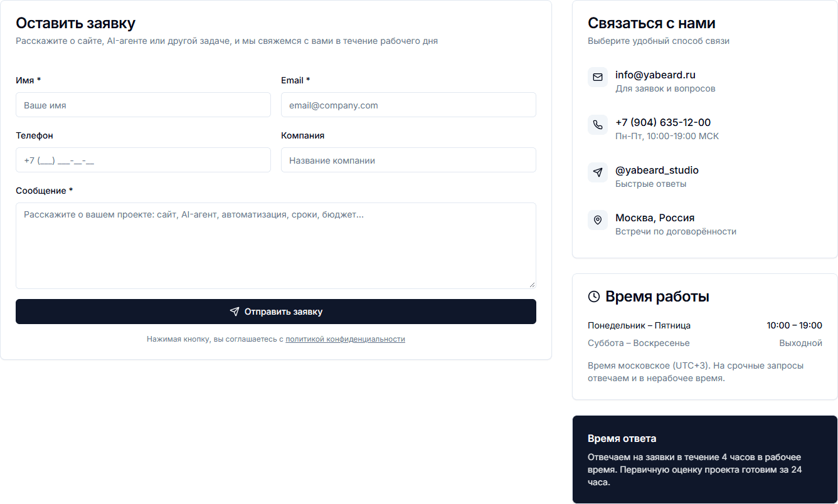Click the Суббота – Воскресенье row label
Image resolution: width=838 pixels, height=504 pixels.
pos(639,343)
